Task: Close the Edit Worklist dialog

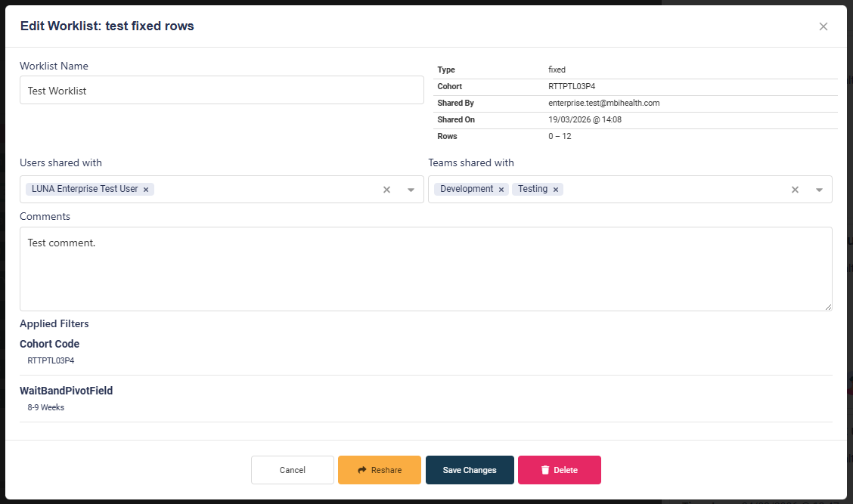Action: (823, 26)
